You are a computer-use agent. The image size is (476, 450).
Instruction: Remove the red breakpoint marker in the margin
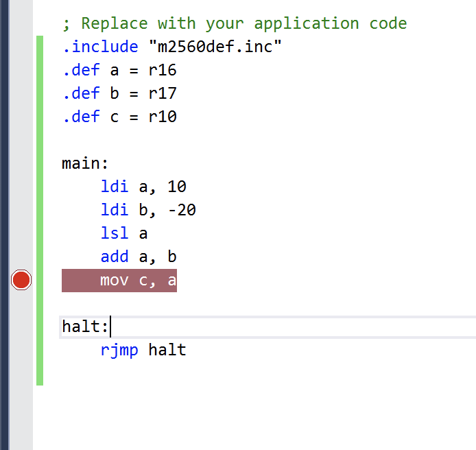(x=21, y=280)
